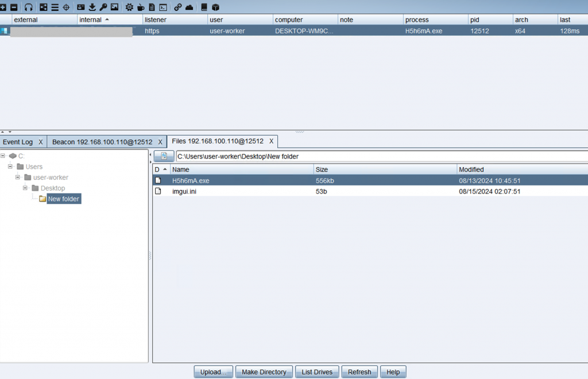Select the H5h6mA.exe file name in the file list
Viewport: 588px width, 379px height.
pyautogui.click(x=191, y=181)
